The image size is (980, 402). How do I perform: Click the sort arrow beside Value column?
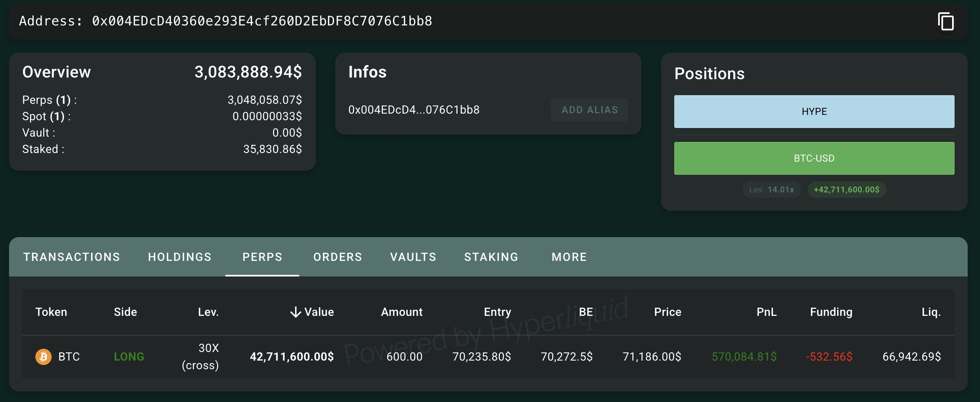point(295,313)
